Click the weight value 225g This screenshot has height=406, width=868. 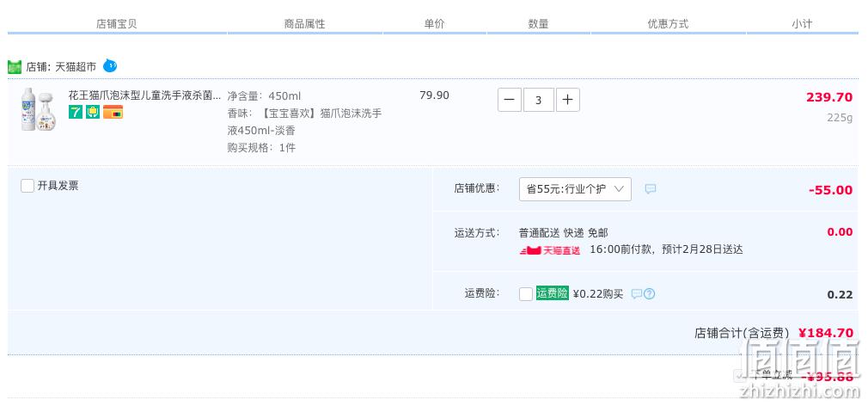[840, 118]
